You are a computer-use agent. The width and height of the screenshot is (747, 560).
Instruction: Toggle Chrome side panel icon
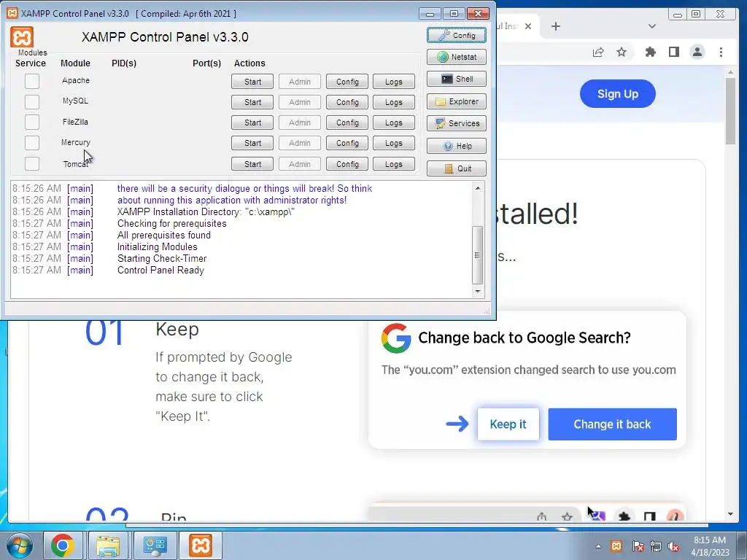click(x=673, y=52)
